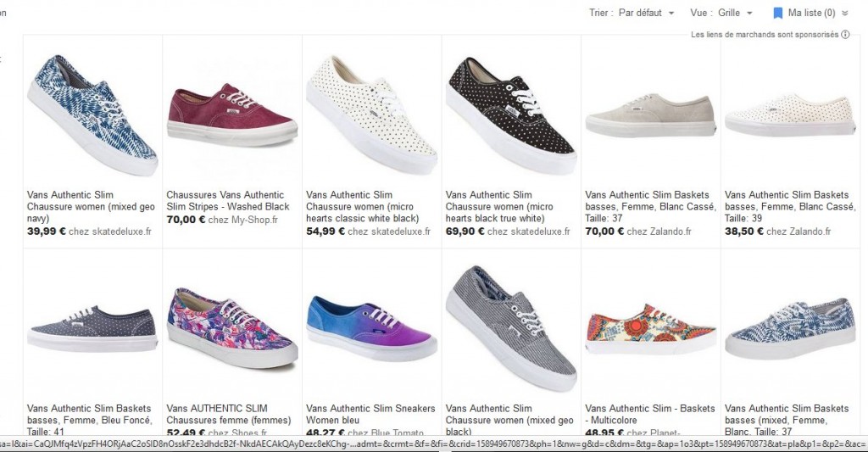The image size is (868, 452).
Task: Click the sponsored links info icon
Action: coord(845,34)
